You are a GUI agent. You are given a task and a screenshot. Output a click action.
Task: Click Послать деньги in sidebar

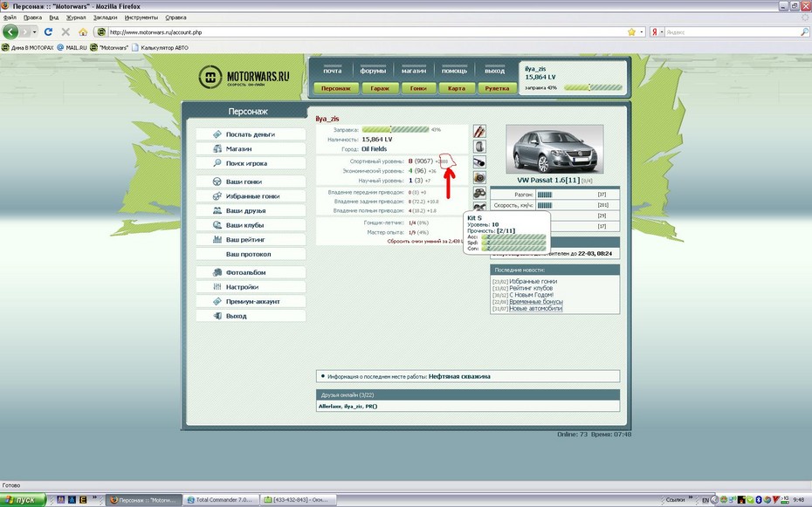(x=251, y=134)
